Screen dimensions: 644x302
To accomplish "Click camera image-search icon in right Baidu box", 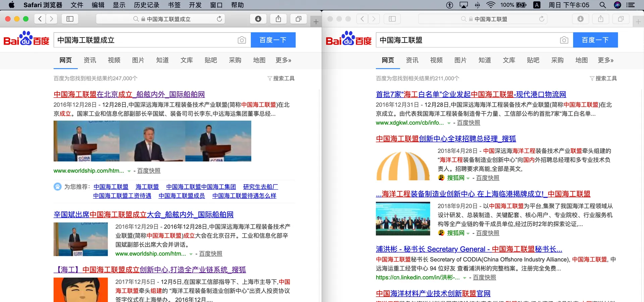I will coord(564,40).
